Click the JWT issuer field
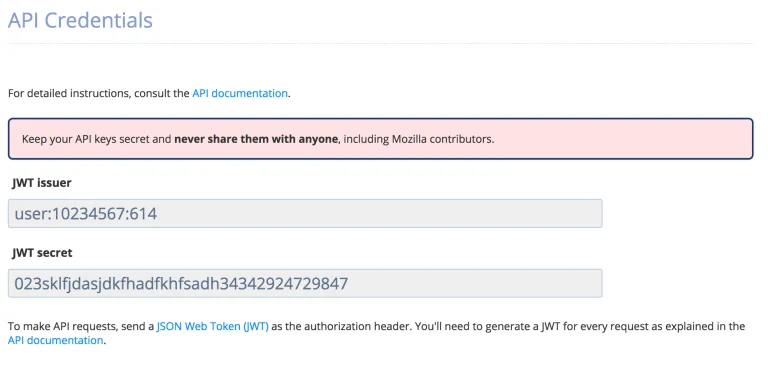 point(305,213)
